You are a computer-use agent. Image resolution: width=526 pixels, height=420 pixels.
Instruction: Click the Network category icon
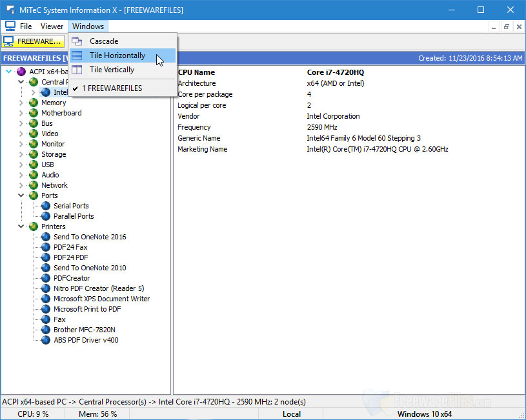pyautogui.click(x=32, y=185)
